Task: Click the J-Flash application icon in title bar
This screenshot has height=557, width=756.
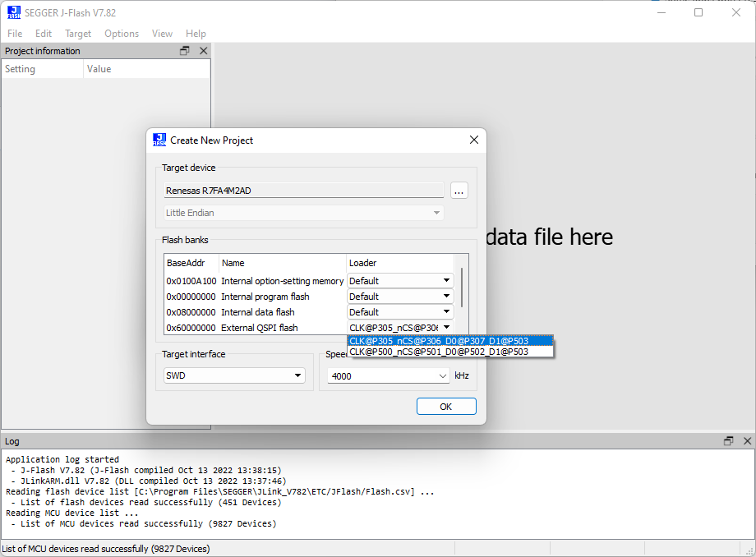Action: click(x=14, y=12)
